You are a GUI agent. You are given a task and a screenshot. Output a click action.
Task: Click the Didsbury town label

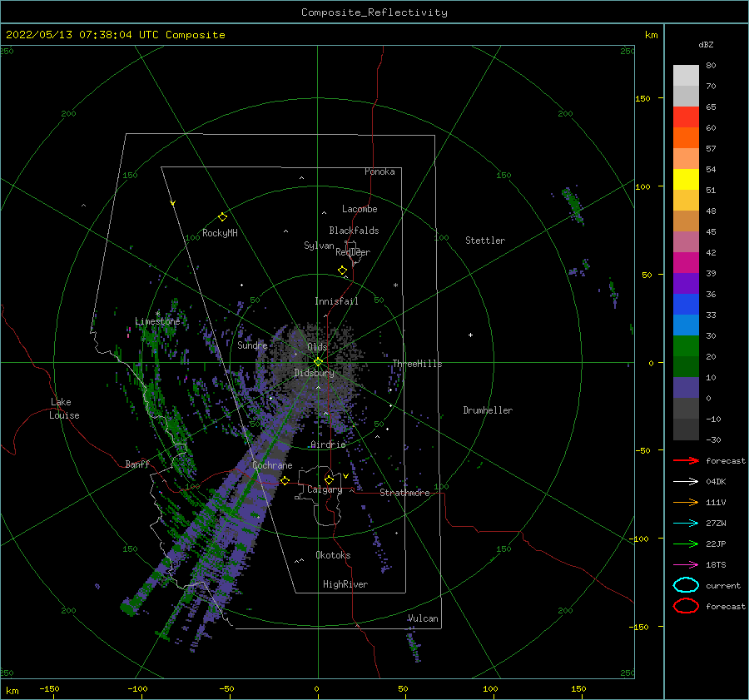pyautogui.click(x=314, y=373)
